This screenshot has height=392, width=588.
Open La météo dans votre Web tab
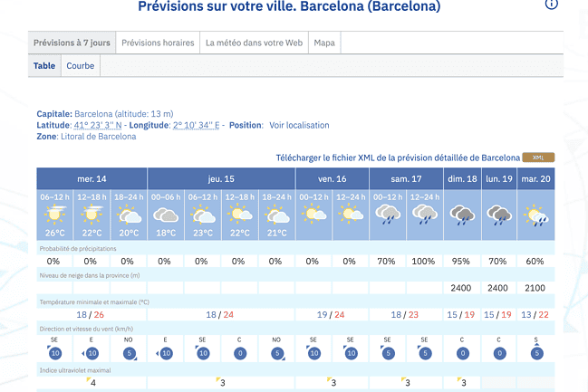(x=254, y=43)
